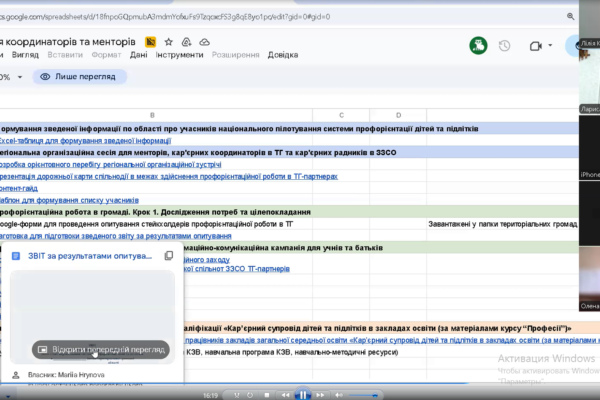Click 'Відкрити попередній перегляд' button
Screen dimensions: 600x400
point(97,350)
